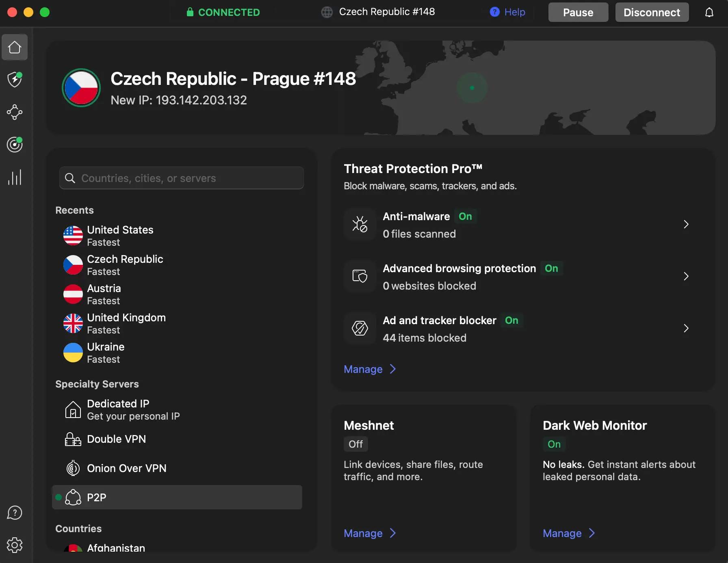This screenshot has height=563, width=728.
Task: Click the notification bell
Action: click(709, 12)
